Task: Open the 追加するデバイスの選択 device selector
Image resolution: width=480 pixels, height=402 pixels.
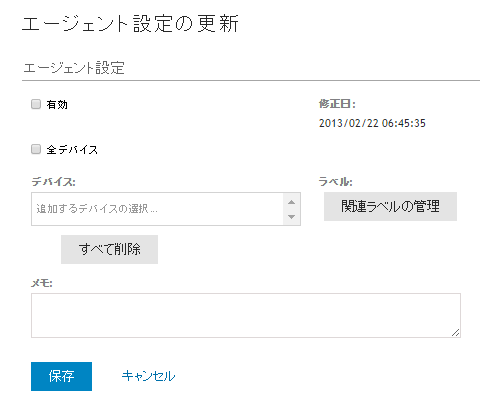Action: coord(157,209)
